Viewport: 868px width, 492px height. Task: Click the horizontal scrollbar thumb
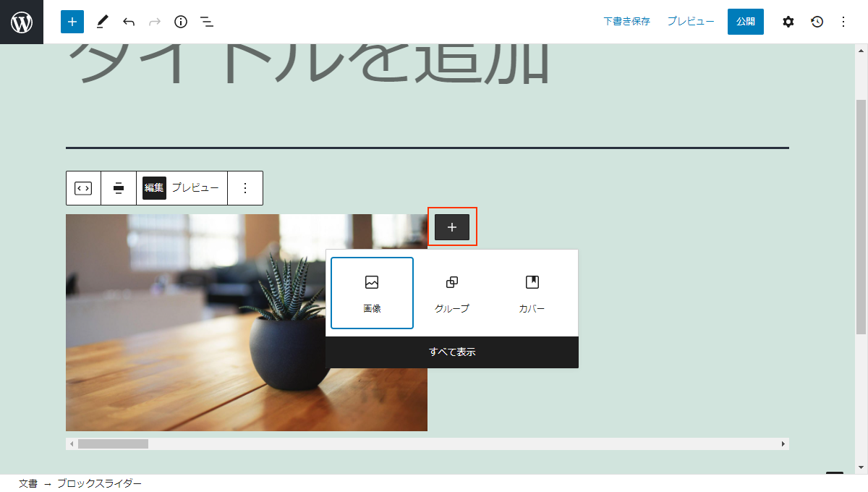[x=113, y=444]
